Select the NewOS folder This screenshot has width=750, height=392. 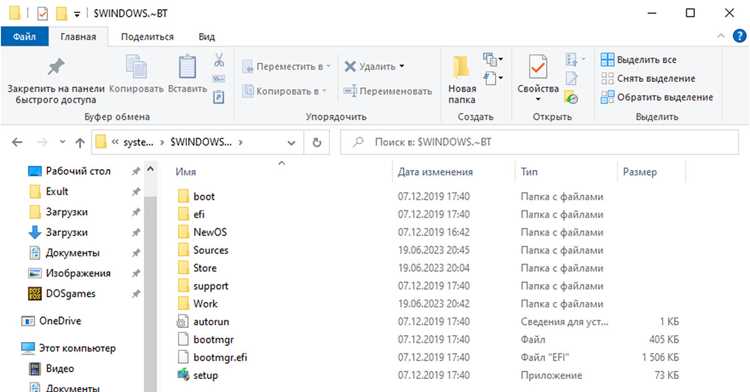point(202,232)
